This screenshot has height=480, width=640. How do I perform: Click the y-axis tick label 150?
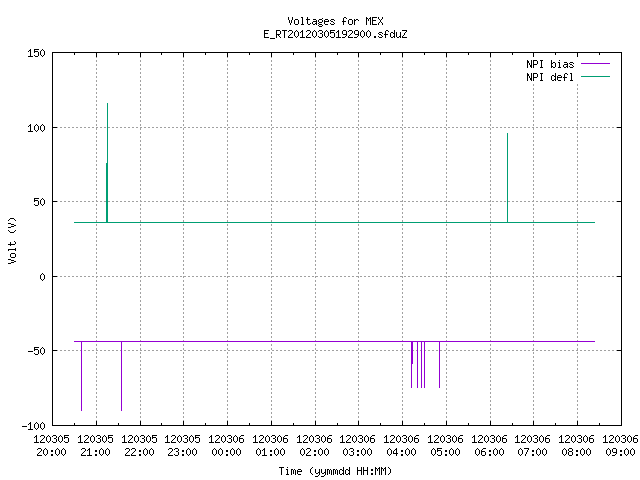[36, 53]
